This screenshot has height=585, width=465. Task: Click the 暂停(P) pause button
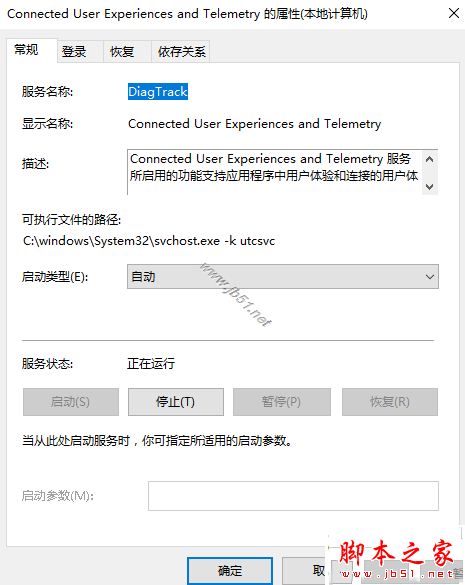pyautogui.click(x=282, y=402)
